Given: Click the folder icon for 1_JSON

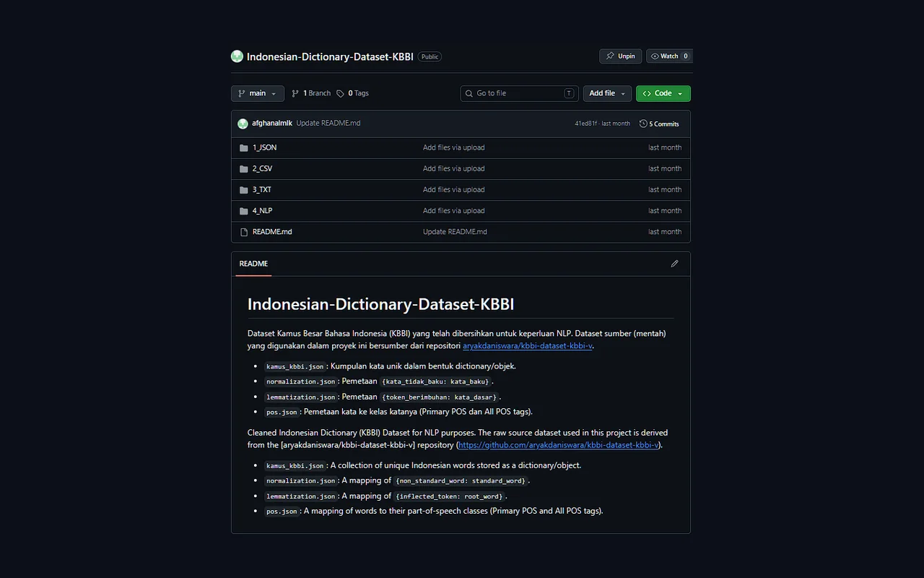Looking at the screenshot, I should tap(244, 147).
